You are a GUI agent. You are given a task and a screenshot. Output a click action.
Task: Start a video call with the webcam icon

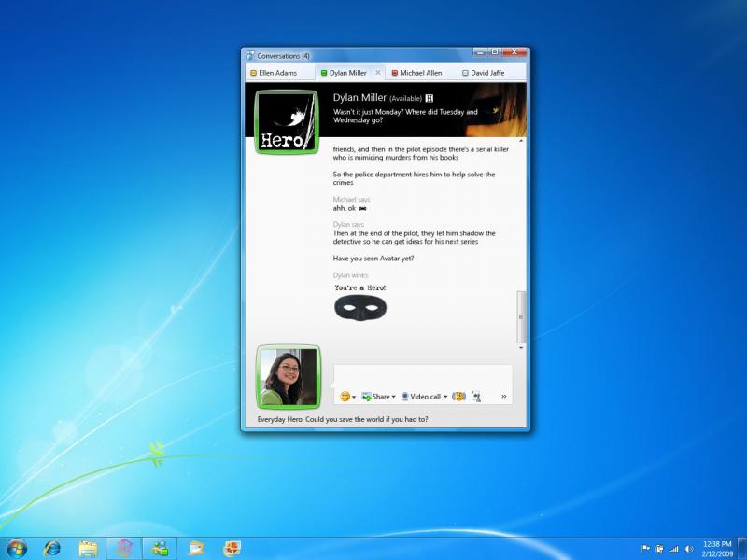[x=405, y=396]
